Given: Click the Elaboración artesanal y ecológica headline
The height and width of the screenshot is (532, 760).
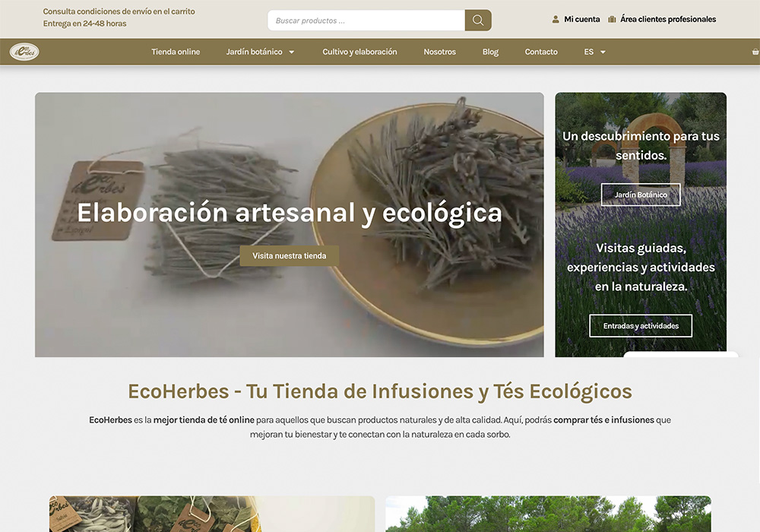Looking at the screenshot, I should pyautogui.click(x=290, y=214).
